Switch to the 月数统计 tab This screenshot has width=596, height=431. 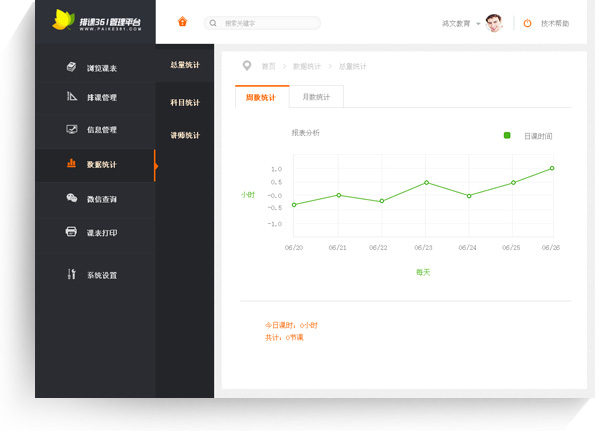(316, 97)
